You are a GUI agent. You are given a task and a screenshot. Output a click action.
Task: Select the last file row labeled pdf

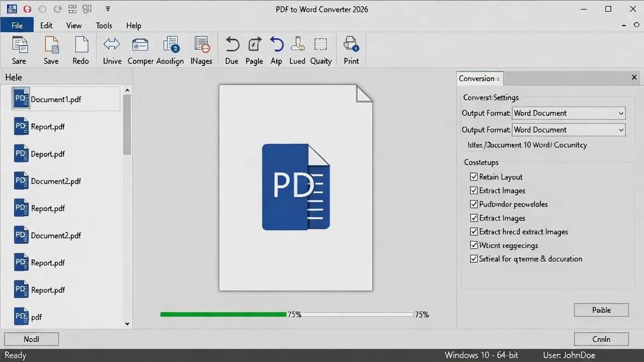(65, 317)
